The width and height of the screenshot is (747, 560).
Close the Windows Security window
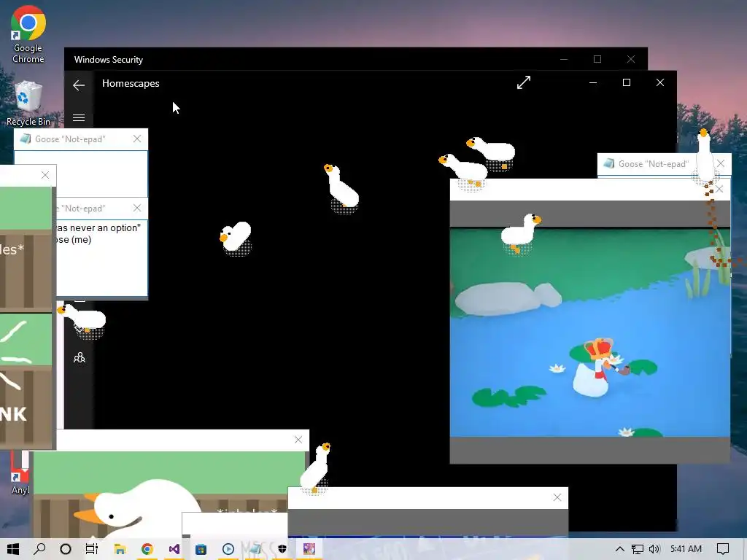[631, 59]
